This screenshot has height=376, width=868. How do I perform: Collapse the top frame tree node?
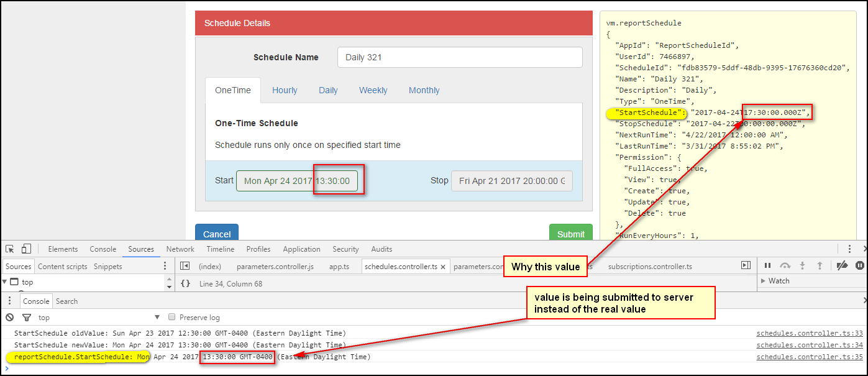coord(5,282)
